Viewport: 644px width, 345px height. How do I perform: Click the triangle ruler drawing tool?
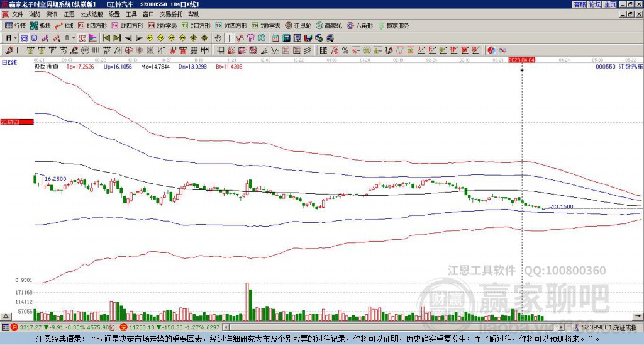pyautogui.click(x=118, y=50)
